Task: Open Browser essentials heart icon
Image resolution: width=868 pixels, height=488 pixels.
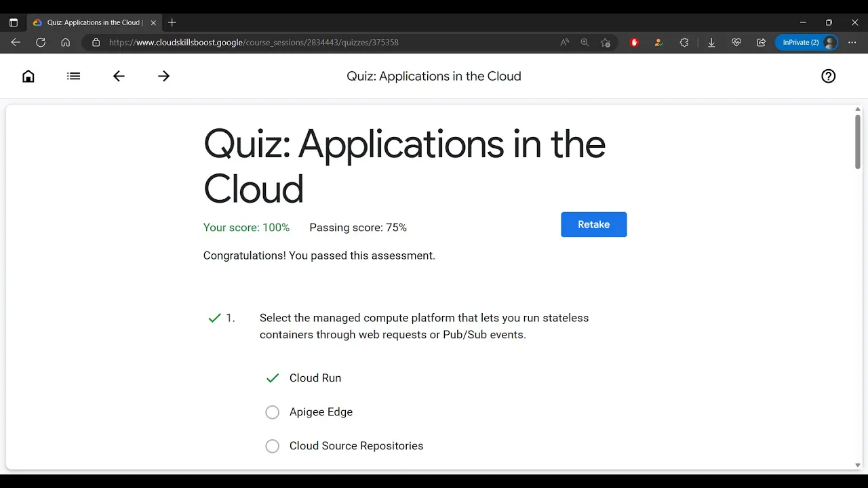Action: coord(736,42)
